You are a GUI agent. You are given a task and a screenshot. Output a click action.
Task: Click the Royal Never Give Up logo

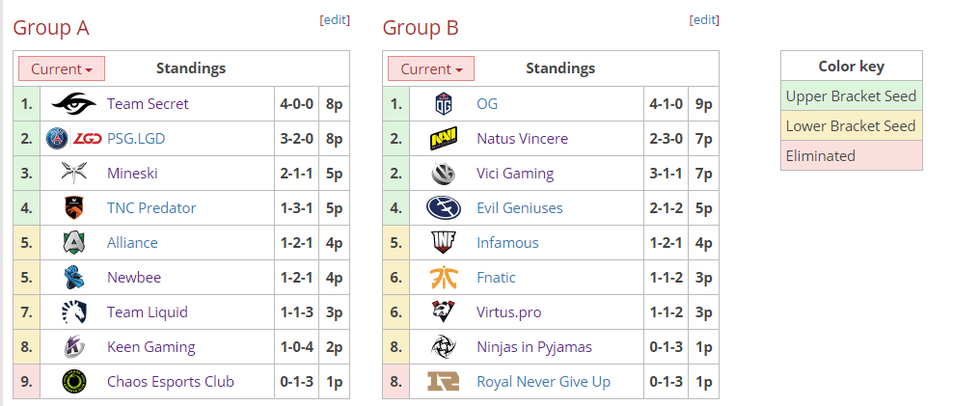click(444, 382)
